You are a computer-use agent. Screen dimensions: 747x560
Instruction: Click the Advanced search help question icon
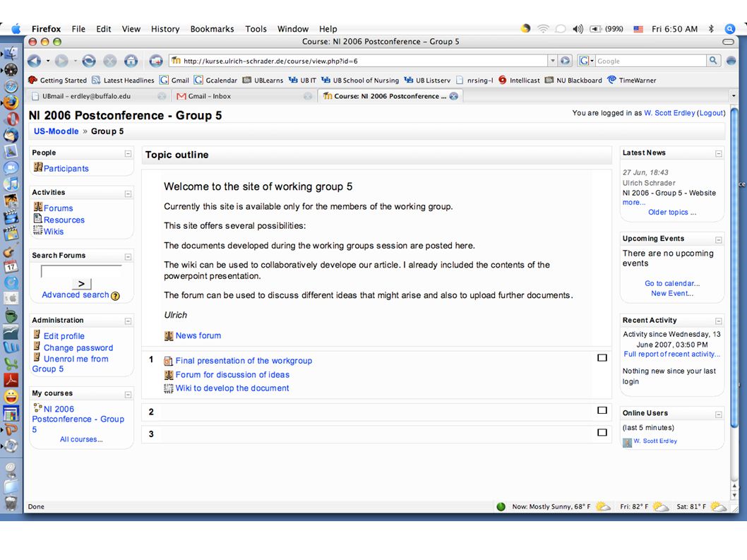[x=115, y=295]
